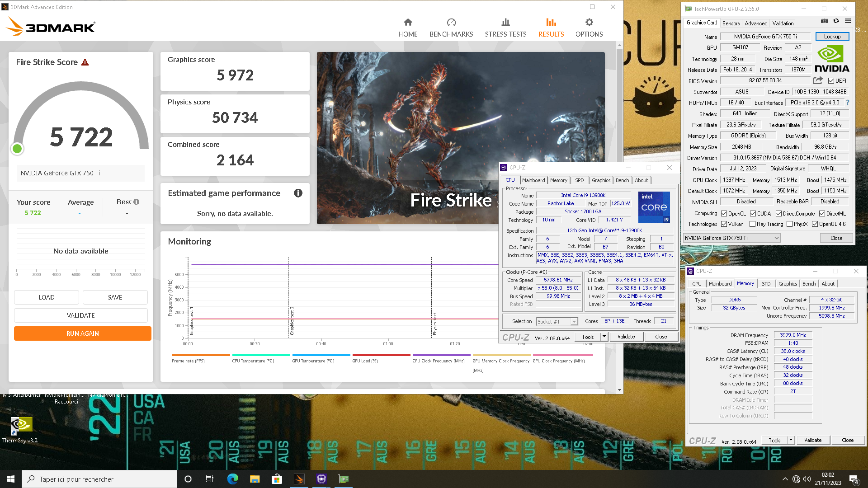Toggle the PhysX checkbox in GPU-Z

pyautogui.click(x=789, y=224)
